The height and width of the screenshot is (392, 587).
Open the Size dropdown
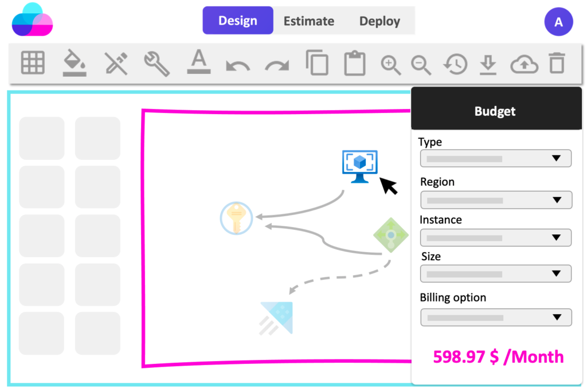point(496,274)
